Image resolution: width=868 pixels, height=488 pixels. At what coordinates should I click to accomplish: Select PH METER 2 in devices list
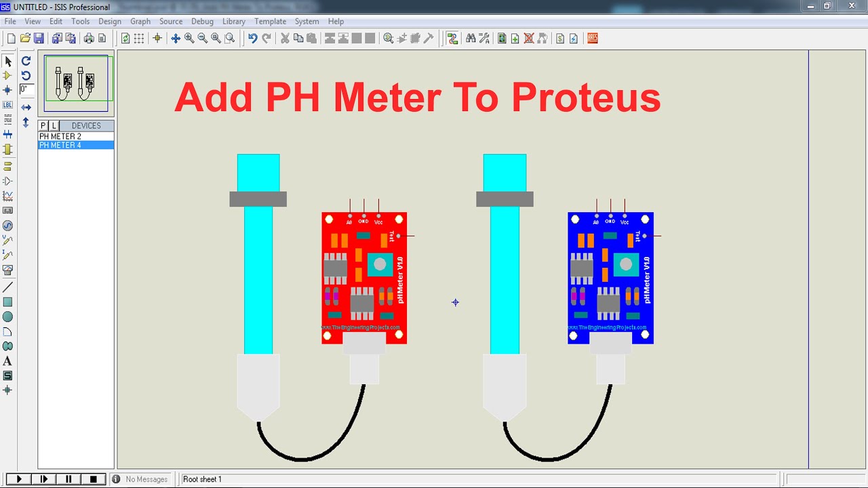tap(76, 136)
